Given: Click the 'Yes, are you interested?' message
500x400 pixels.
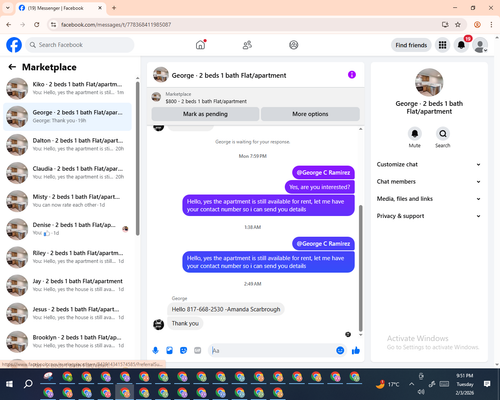Looking at the screenshot, I should pyautogui.click(x=320, y=187).
